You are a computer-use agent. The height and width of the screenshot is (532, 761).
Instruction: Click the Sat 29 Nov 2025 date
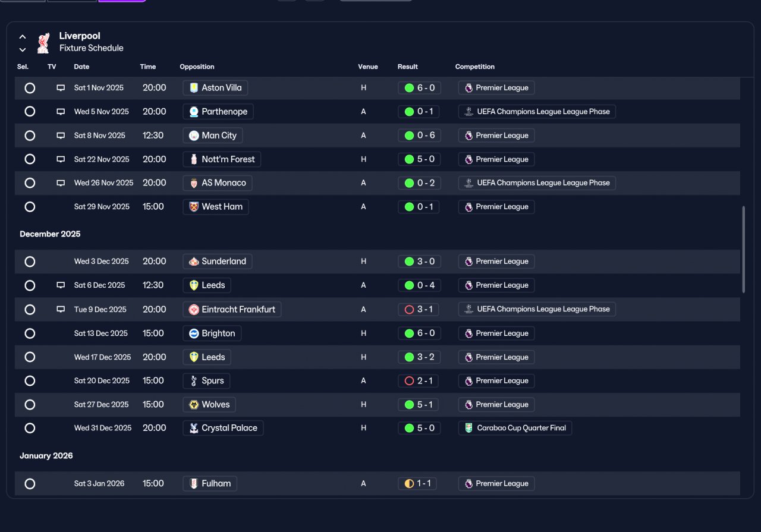tap(102, 207)
